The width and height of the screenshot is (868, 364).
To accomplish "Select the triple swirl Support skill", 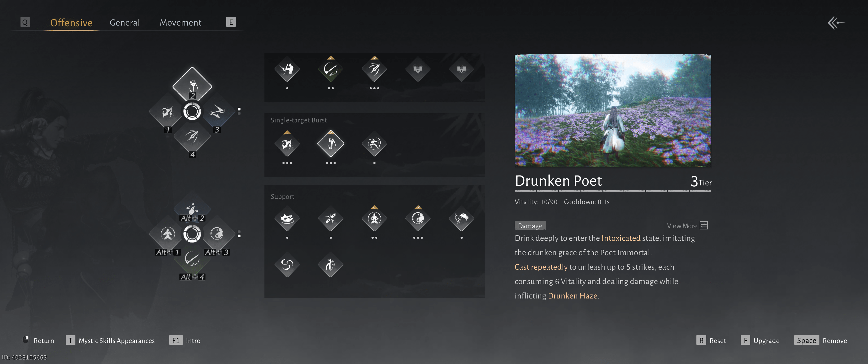I will [x=287, y=265].
